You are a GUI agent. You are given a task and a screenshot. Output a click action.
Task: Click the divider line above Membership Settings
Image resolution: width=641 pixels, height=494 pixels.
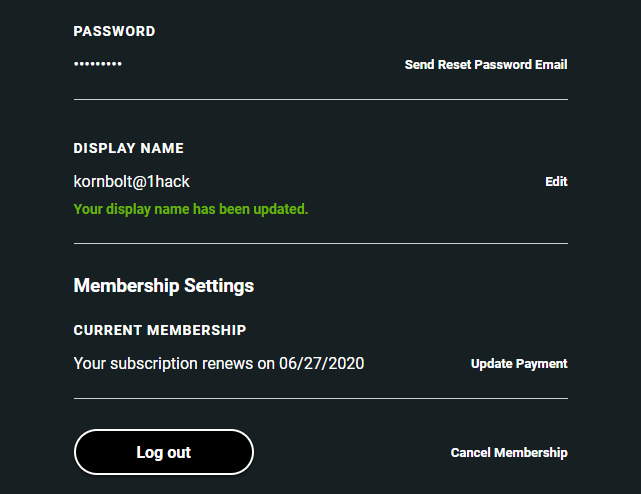pyautogui.click(x=320, y=243)
